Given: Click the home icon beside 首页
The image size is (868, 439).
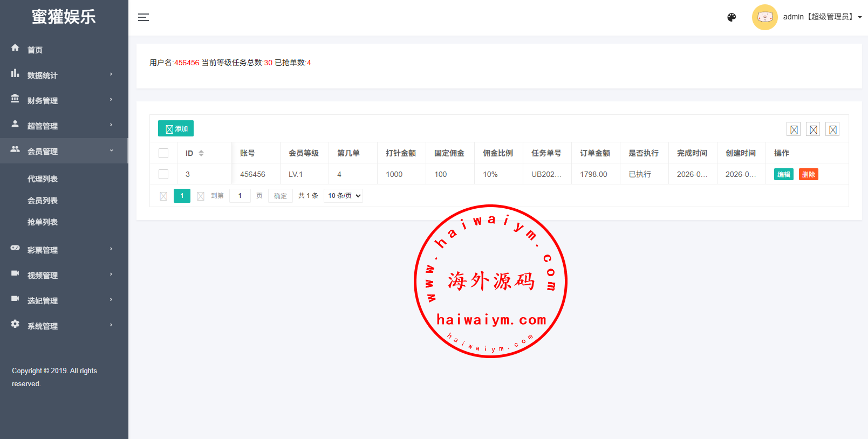Looking at the screenshot, I should click(15, 48).
